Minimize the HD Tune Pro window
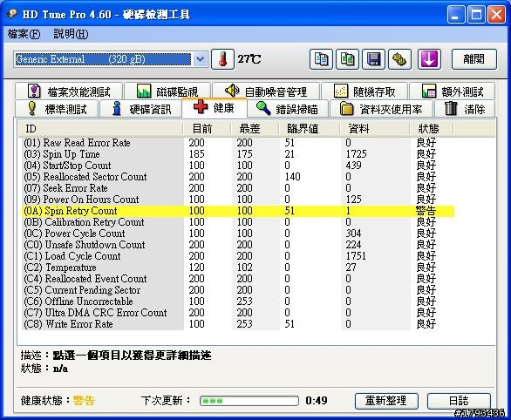The image size is (511, 420). [x=456, y=15]
